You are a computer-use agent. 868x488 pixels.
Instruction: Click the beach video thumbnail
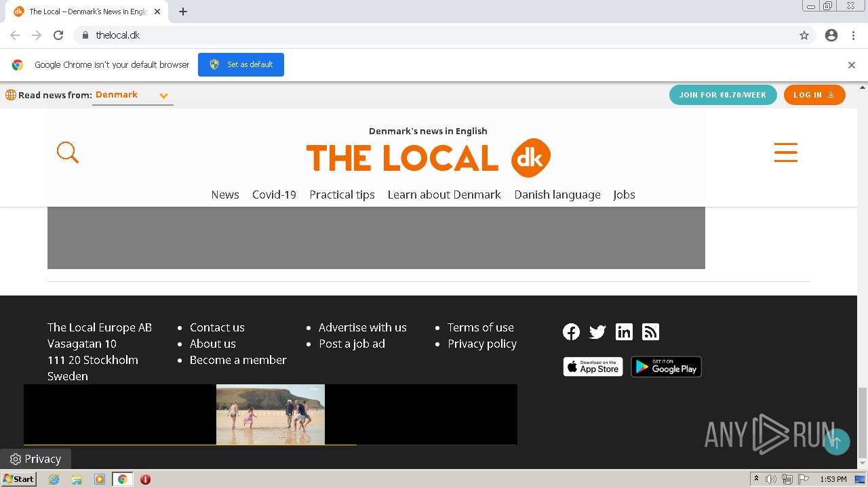[271, 414]
